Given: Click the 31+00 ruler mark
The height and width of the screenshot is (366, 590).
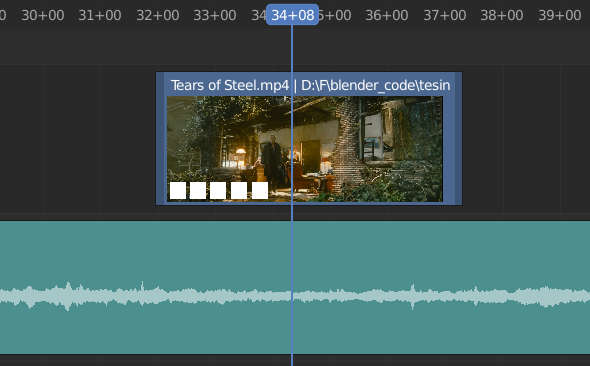Looking at the screenshot, I should (x=100, y=15).
